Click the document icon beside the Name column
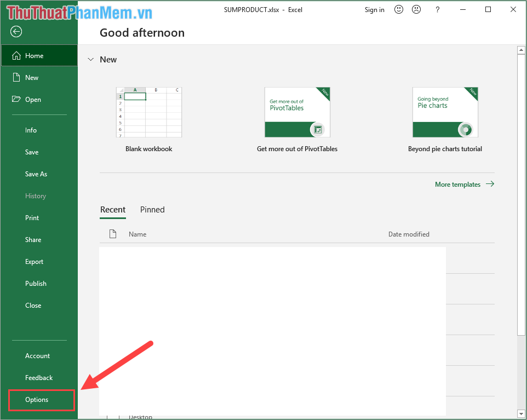Image resolution: width=527 pixels, height=420 pixels. pyautogui.click(x=113, y=234)
